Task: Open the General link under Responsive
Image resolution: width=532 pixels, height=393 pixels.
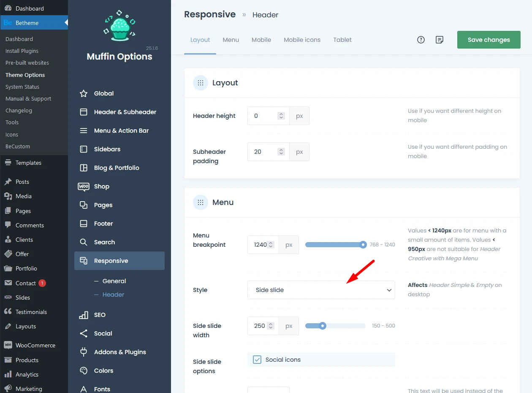Action: pos(114,281)
